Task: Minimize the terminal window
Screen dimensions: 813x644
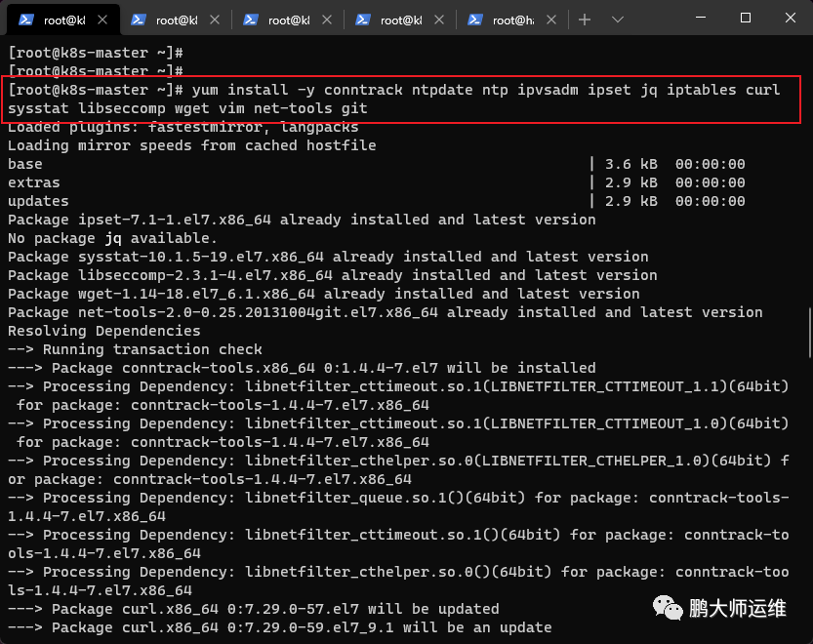Action: pos(701,19)
